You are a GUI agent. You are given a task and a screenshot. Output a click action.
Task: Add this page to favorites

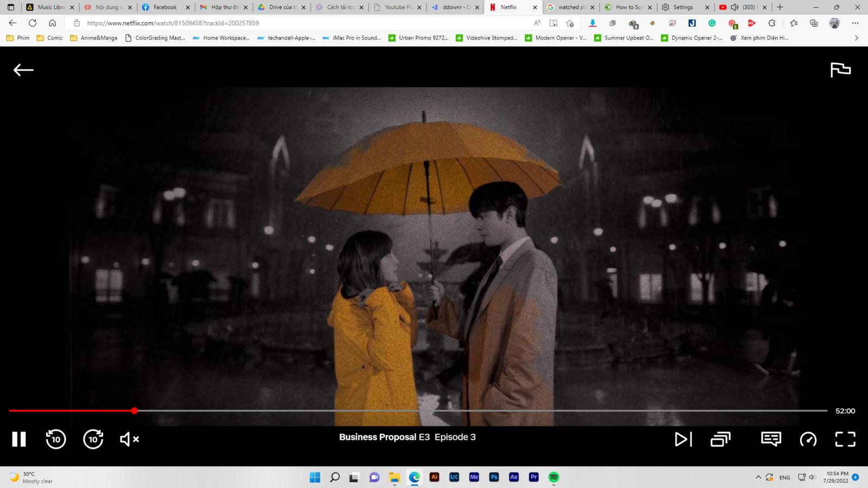[570, 23]
